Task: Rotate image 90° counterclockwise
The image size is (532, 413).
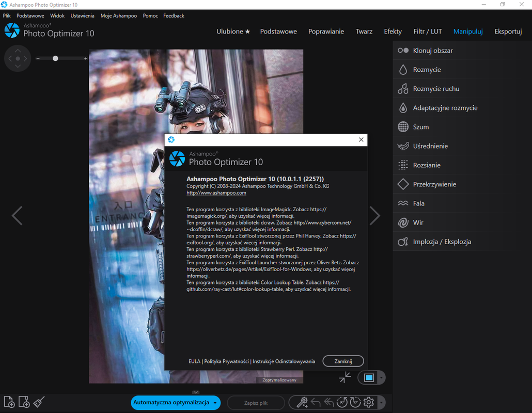Action: click(342, 403)
